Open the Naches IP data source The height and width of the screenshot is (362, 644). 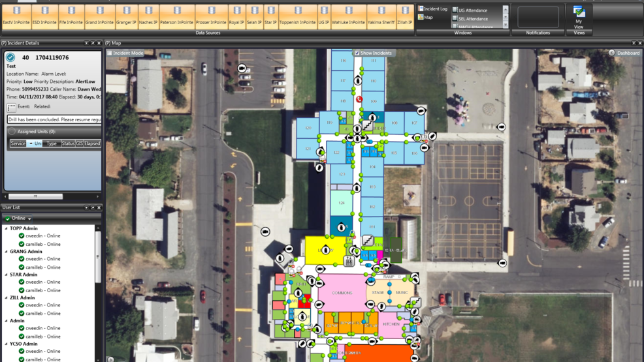coord(148,16)
